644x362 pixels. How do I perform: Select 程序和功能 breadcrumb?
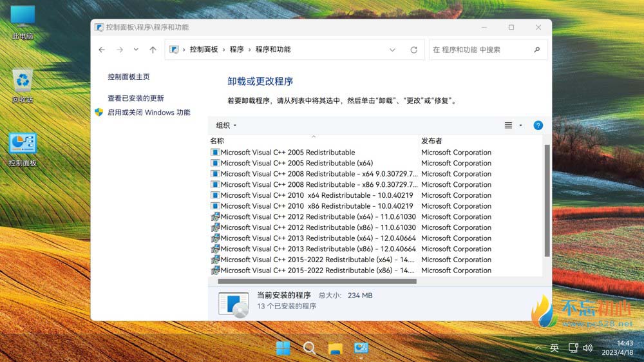[273, 50]
